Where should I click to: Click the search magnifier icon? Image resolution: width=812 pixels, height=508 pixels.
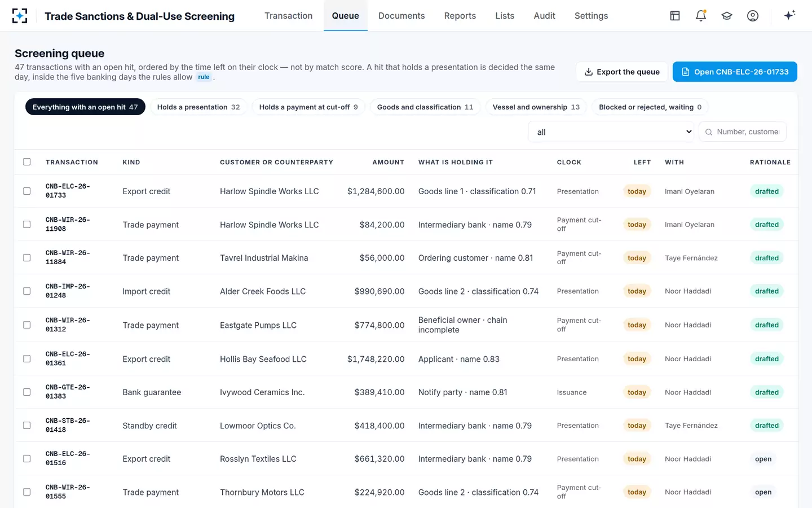[x=709, y=132]
